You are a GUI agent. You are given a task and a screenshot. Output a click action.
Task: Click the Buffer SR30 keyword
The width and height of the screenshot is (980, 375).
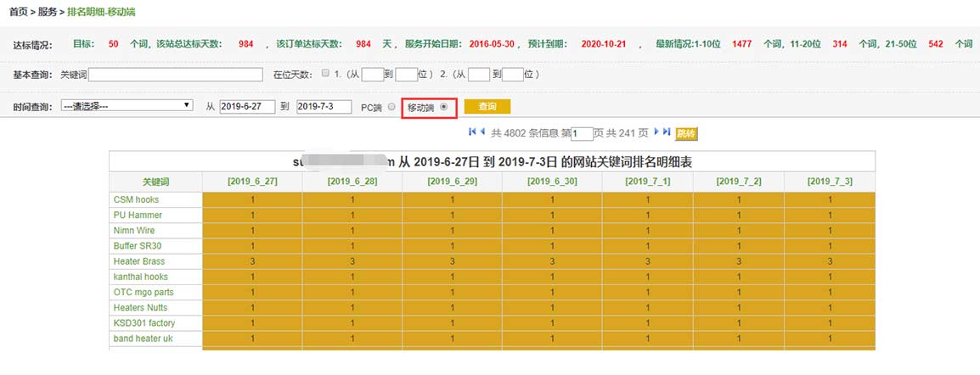(138, 246)
